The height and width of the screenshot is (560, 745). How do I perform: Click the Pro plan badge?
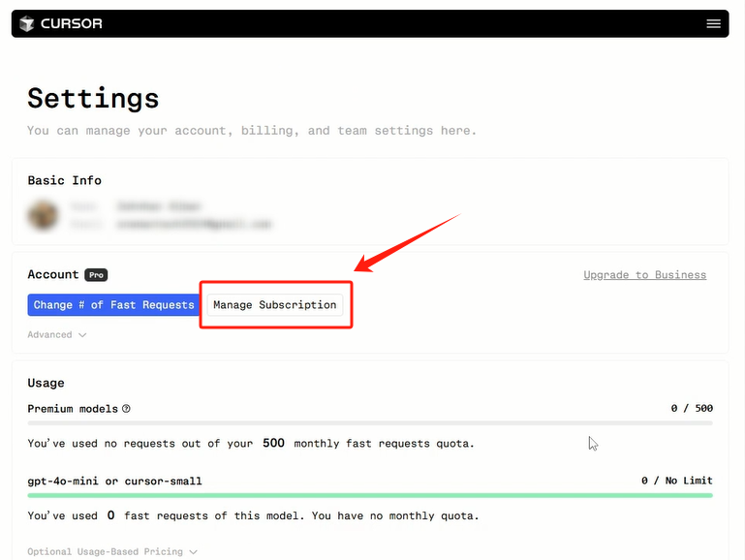tap(96, 275)
